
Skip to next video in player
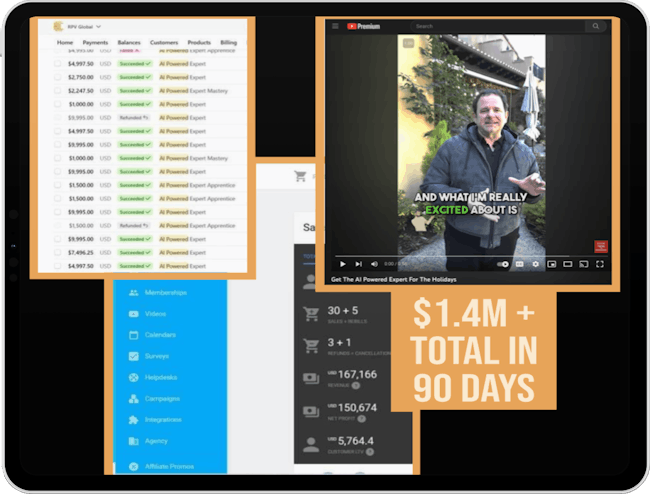(359, 264)
